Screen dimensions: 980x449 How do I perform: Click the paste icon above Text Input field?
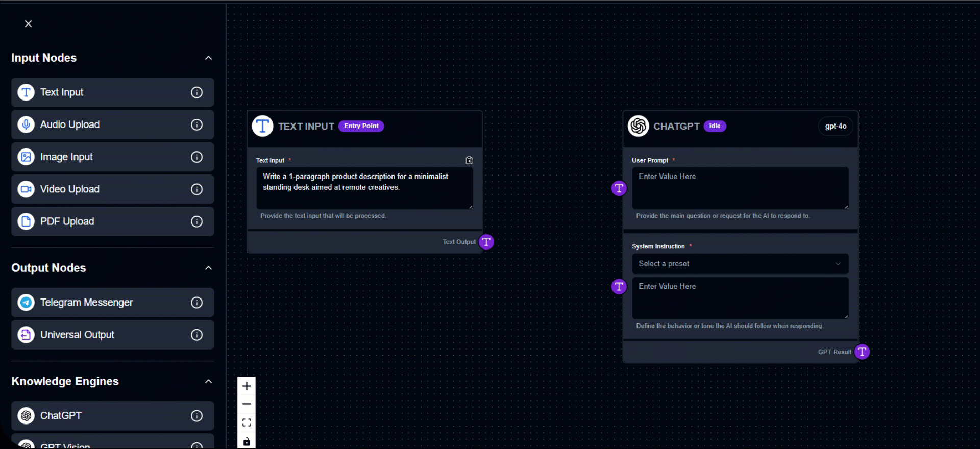[x=469, y=160]
